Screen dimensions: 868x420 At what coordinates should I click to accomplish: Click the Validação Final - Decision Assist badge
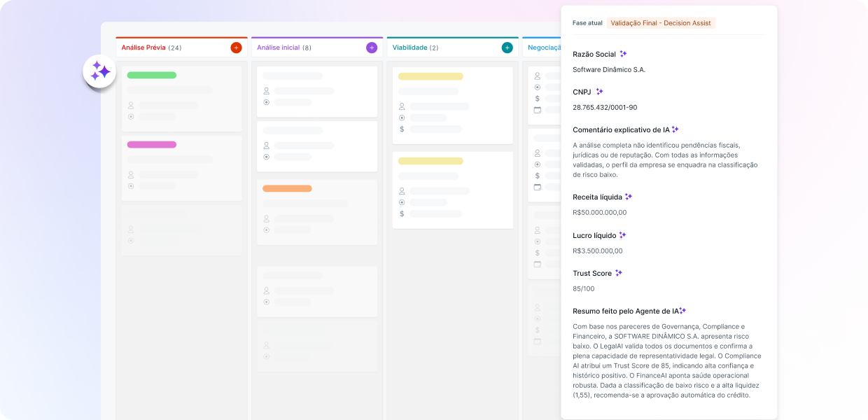[661, 23]
